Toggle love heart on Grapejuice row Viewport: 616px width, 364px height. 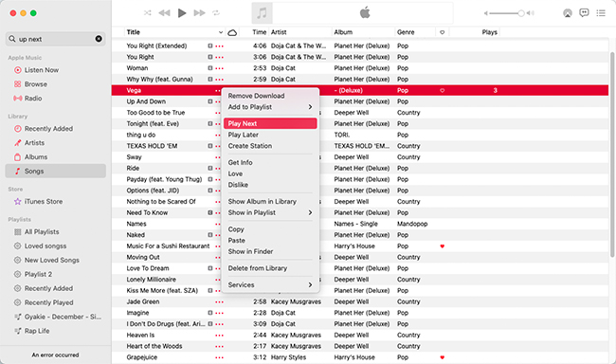coord(442,357)
